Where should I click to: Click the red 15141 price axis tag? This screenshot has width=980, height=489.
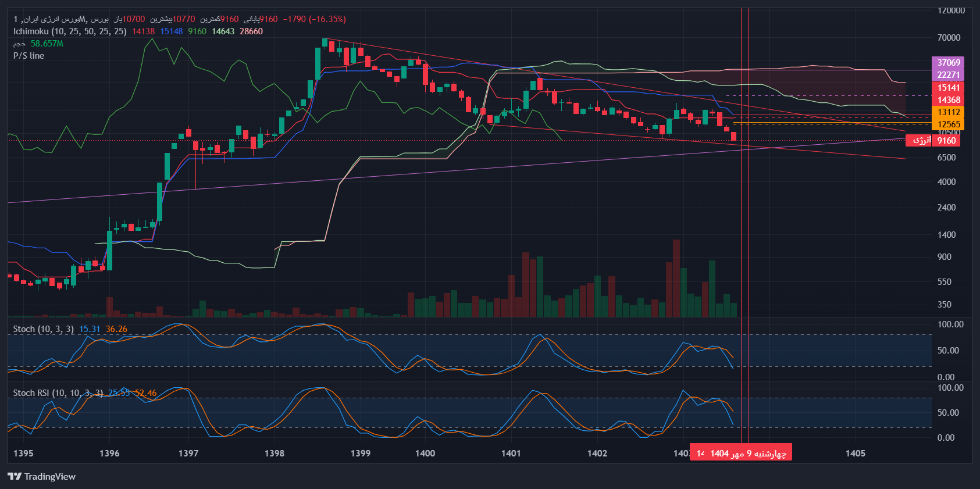pos(948,88)
